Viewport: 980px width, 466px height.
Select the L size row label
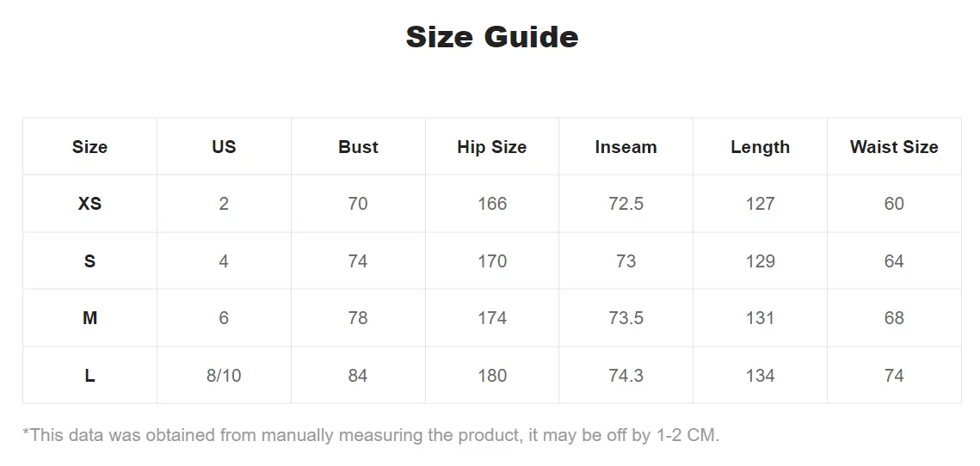click(89, 376)
